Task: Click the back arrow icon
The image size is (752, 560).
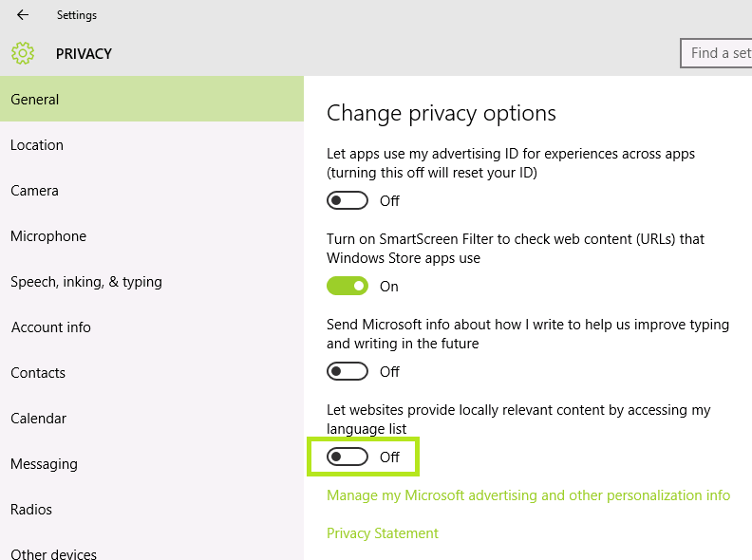Action: (x=23, y=15)
